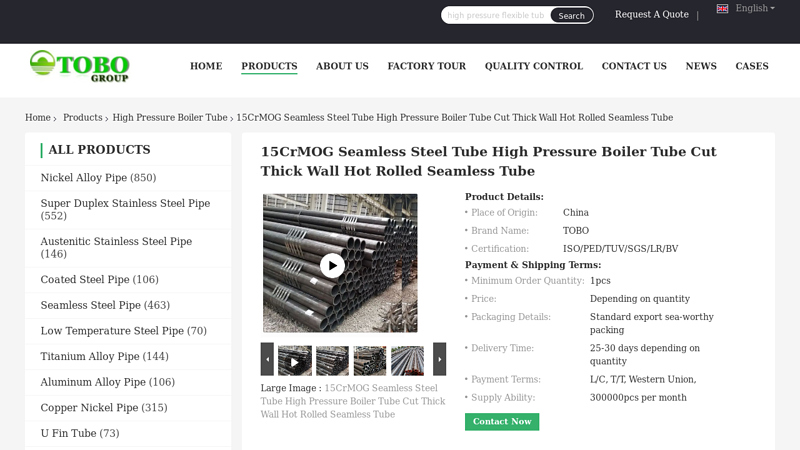Click the 'L/C, T/T, Western Union,' payment text
This screenshot has height=450, width=800.
point(643,379)
